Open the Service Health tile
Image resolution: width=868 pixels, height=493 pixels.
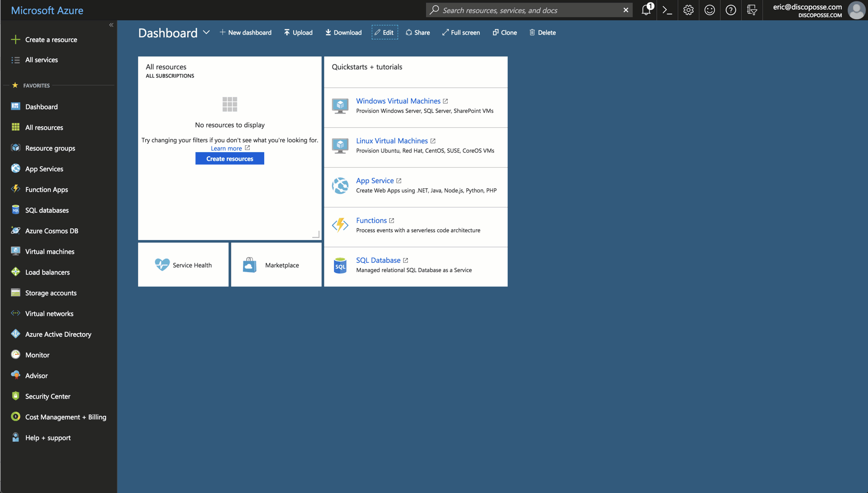[184, 265]
